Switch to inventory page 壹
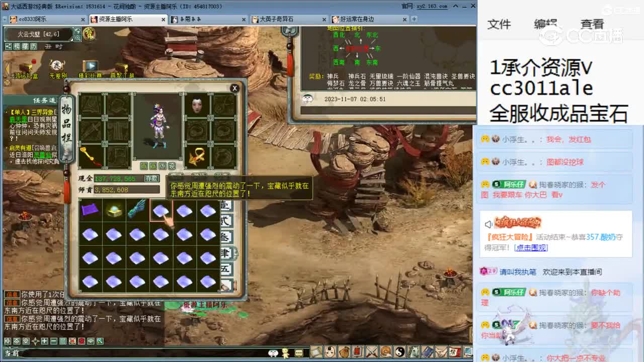Image resolution: width=644 pixels, height=362 pixels. [x=226, y=207]
